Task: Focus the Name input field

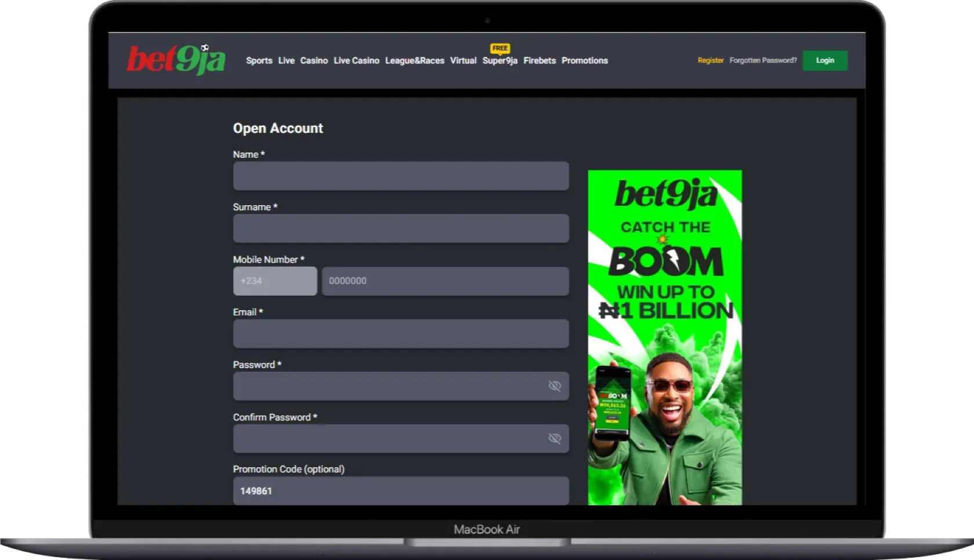Action: tap(401, 176)
